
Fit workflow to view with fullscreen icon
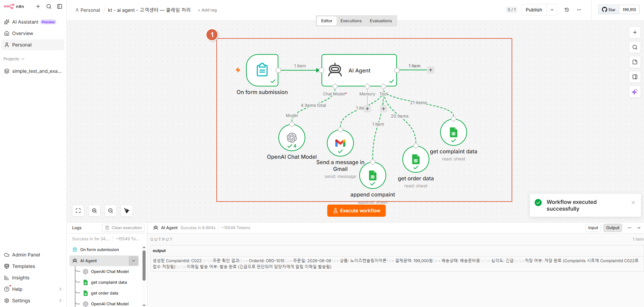point(78,211)
